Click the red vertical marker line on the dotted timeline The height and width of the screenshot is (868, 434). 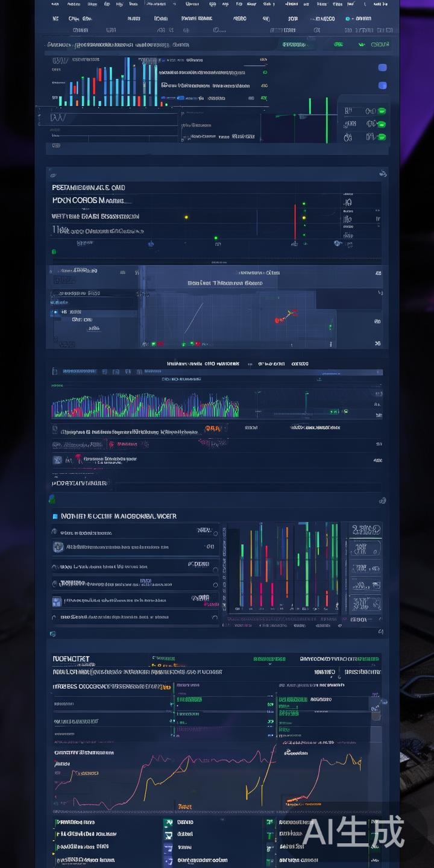pos(295,221)
